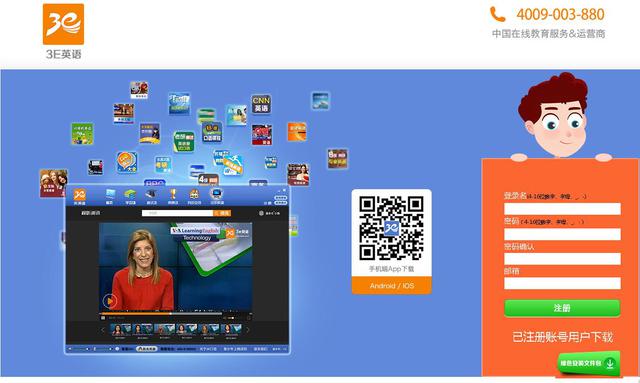Click the 3E home icon in player toolbar
The width and height of the screenshot is (640, 383).
pyautogui.click(x=79, y=196)
